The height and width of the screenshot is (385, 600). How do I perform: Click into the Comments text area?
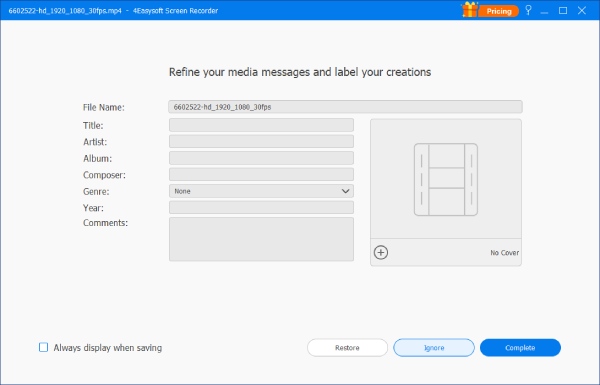point(261,239)
